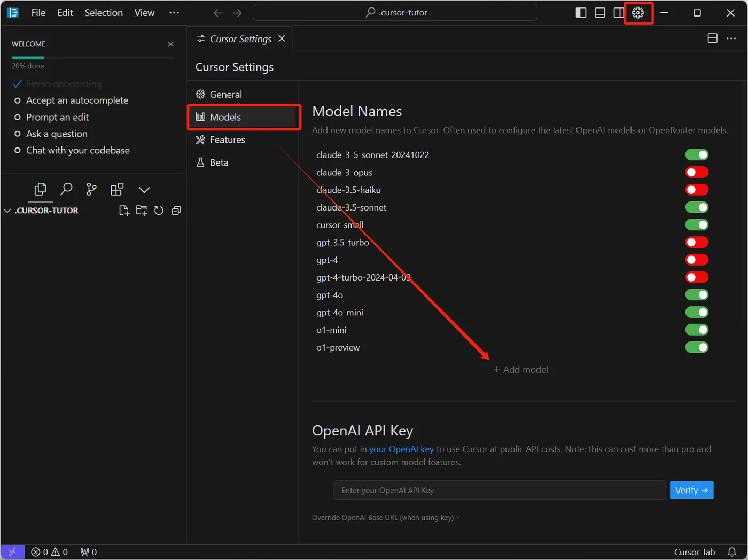Open the menu bar overflow ellipsis
748x560 pixels.
174,13
